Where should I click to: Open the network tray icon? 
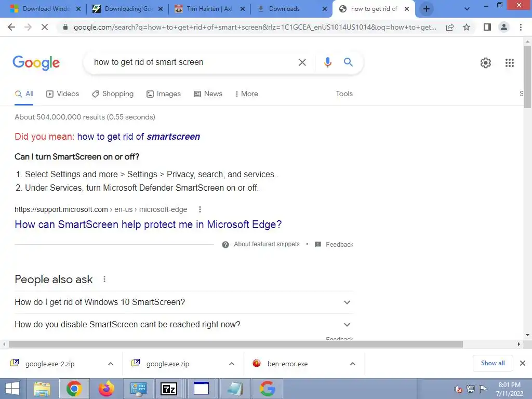point(471,389)
